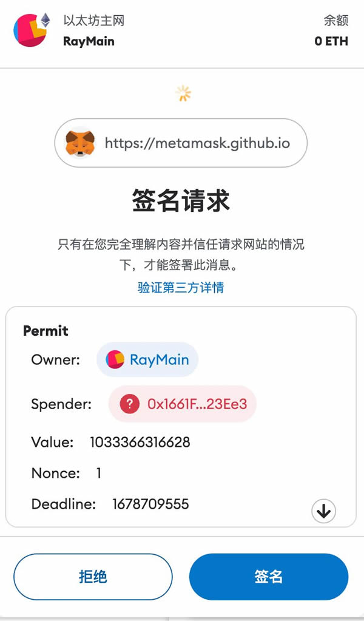Image resolution: width=364 pixels, height=621 pixels.
Task: Click the loading spinner icon
Action: click(183, 93)
